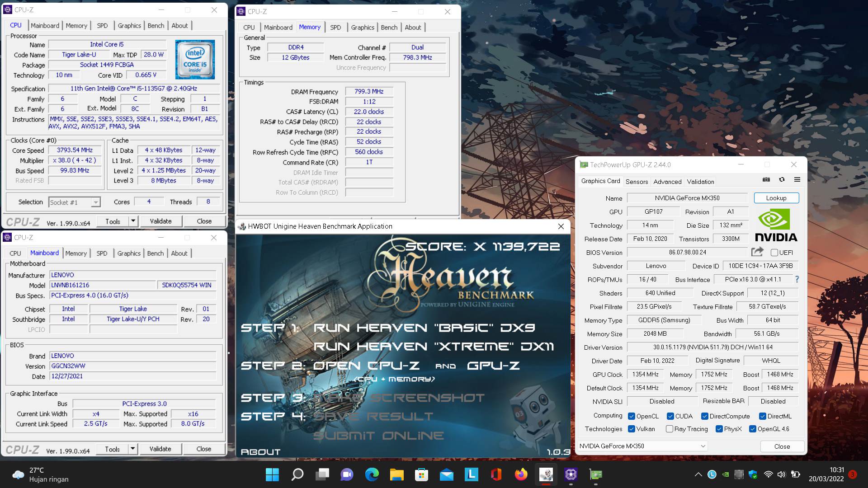Click the red notification badge
The width and height of the screenshot is (868, 488).
coord(852,474)
